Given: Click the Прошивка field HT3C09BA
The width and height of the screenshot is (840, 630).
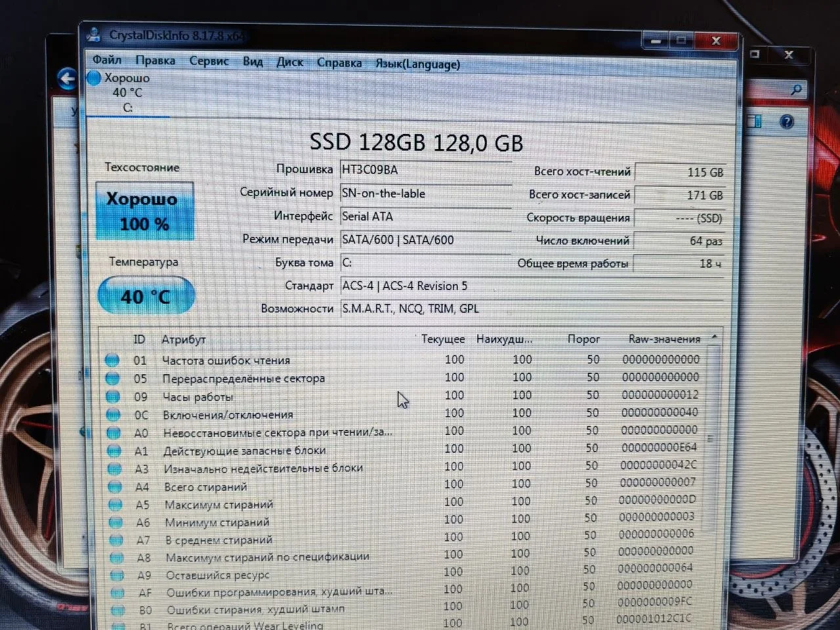Looking at the screenshot, I should pos(425,170).
